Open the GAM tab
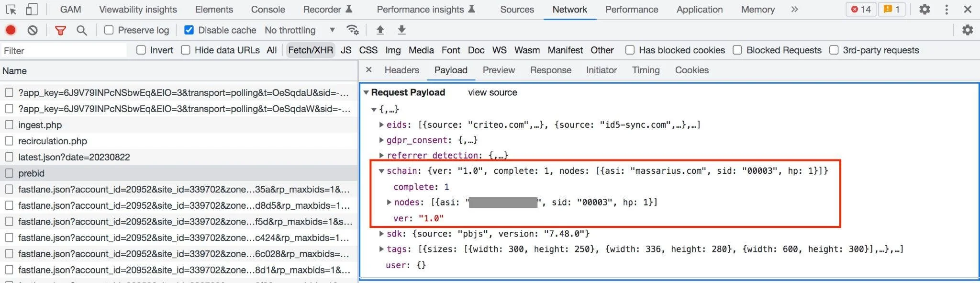The width and height of the screenshot is (980, 283). click(x=70, y=9)
